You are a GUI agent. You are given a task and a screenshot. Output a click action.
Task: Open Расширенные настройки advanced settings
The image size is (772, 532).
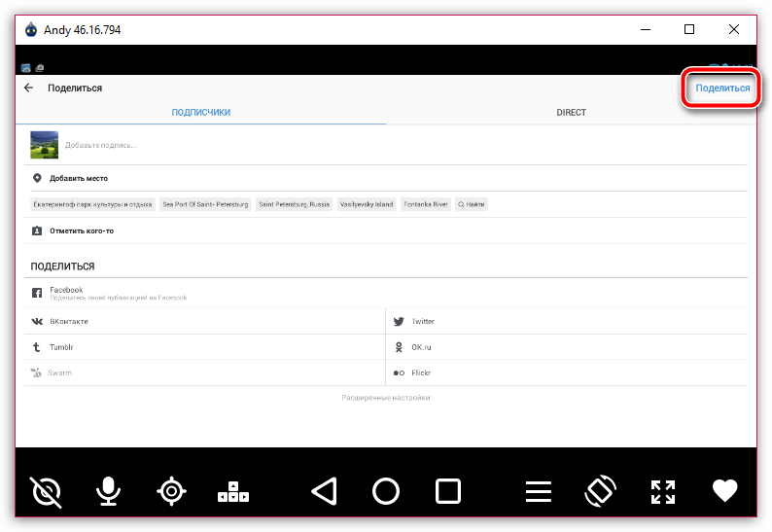(x=386, y=398)
